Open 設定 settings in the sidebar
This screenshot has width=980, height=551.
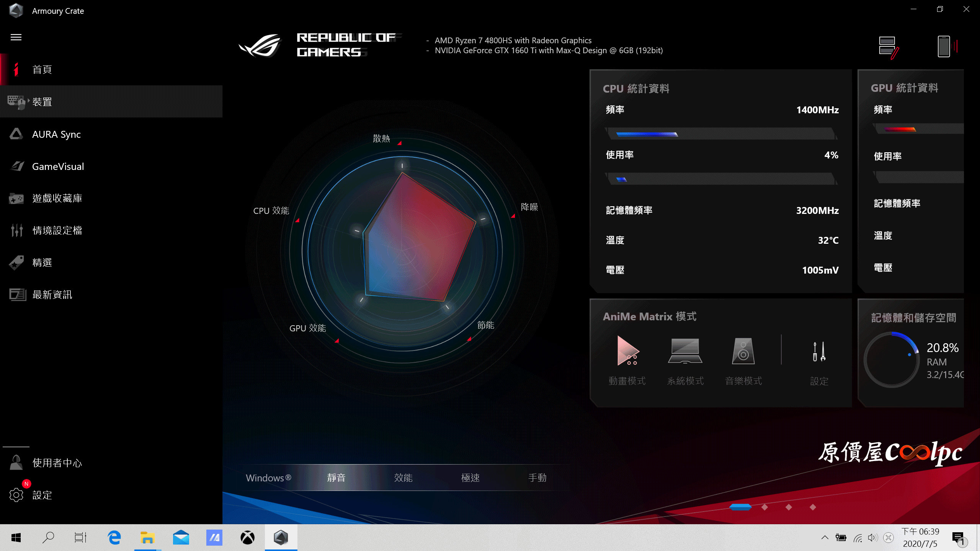pos(111,495)
